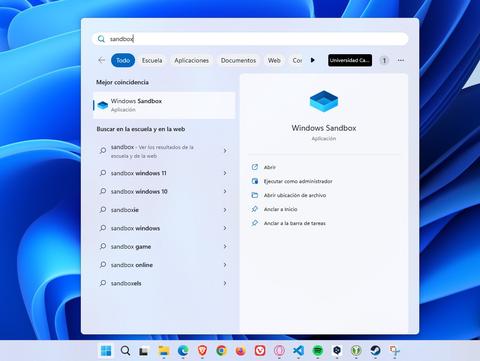Switch to the Web filter tab
The width and height of the screenshot is (480, 361).
(x=274, y=60)
